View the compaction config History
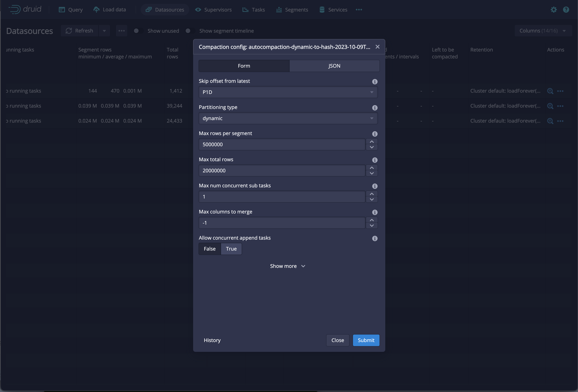Viewport: 578px width, 392px height. [x=212, y=340]
